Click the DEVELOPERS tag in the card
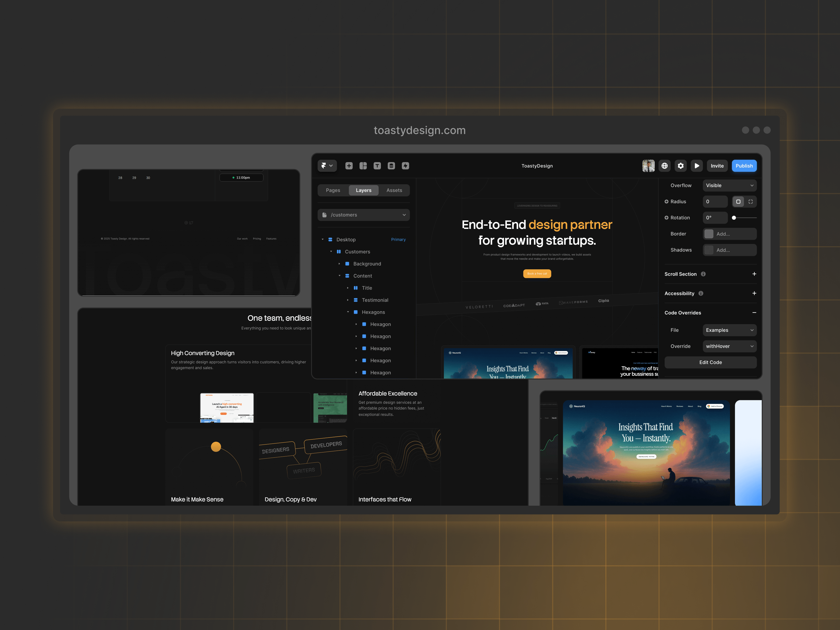Screen dimensions: 840x630 coord(326,445)
